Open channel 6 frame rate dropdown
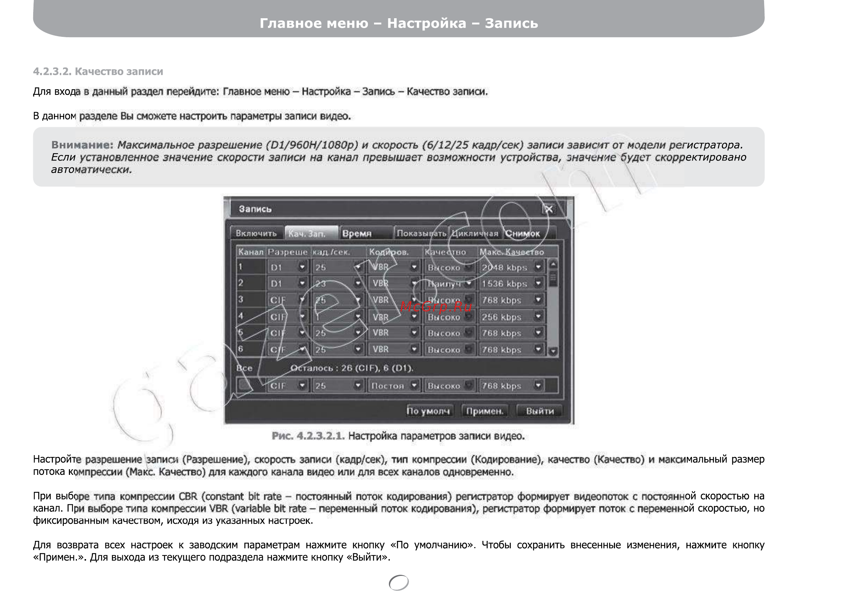The image size is (868, 612). tap(338, 349)
